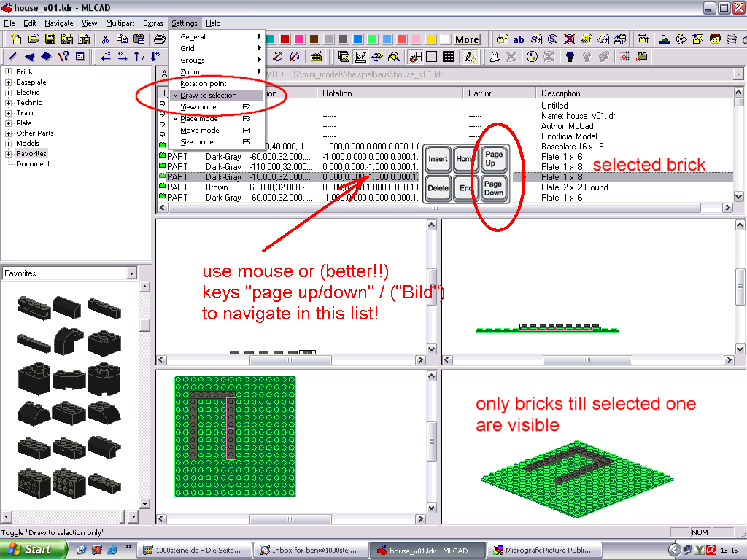Click the move part plus Y icon
The height and width of the screenshot is (560, 747).
(156, 57)
